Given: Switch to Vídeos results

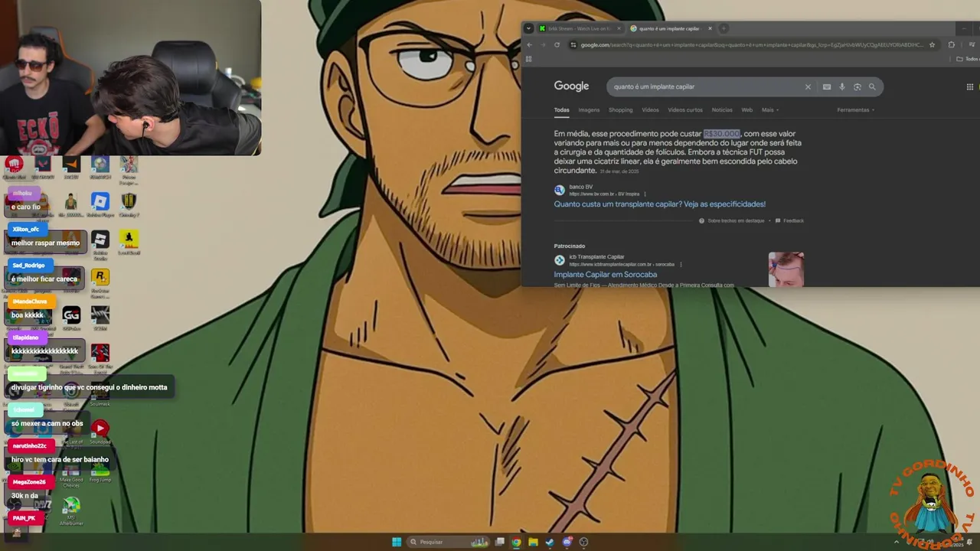Looking at the screenshot, I should [650, 110].
